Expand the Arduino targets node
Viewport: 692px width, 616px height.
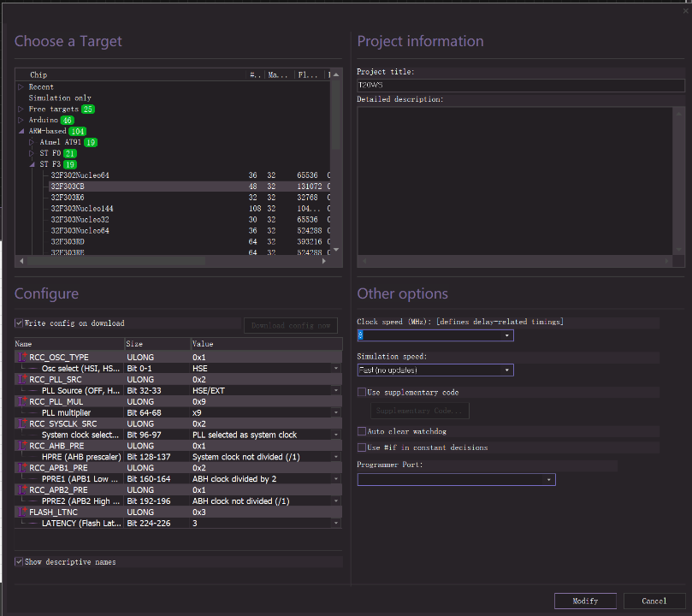click(21, 120)
